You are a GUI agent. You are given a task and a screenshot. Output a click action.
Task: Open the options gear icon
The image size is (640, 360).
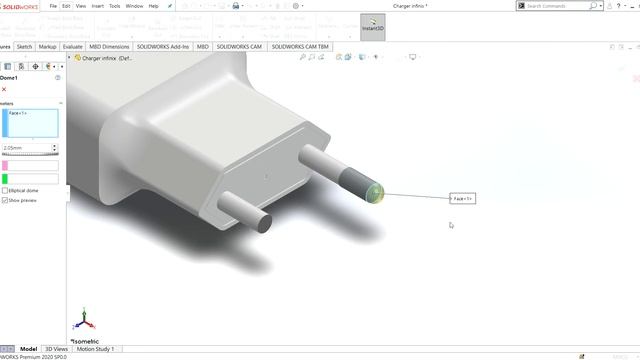tap(296, 6)
